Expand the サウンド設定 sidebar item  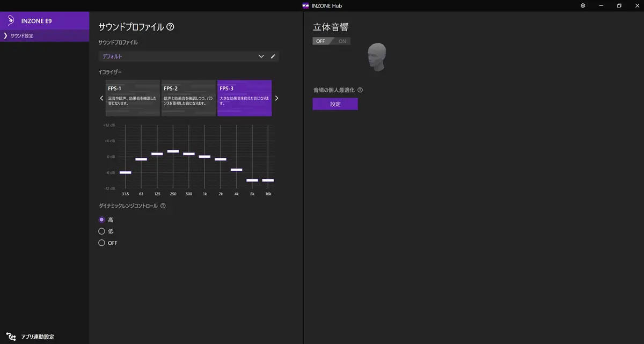point(45,36)
